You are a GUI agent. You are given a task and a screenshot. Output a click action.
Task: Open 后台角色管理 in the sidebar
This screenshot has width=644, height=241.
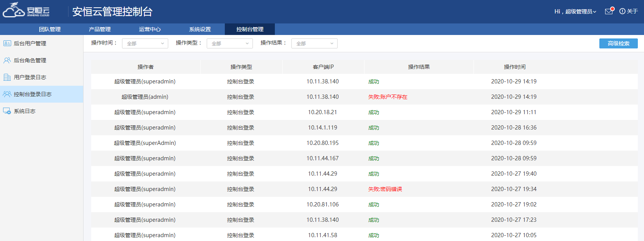[42, 60]
